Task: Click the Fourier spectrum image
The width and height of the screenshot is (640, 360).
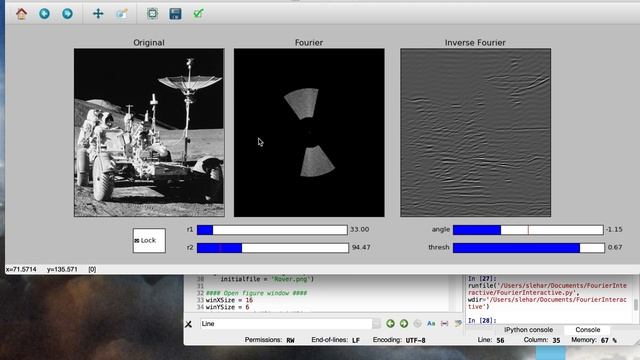Action: point(309,133)
